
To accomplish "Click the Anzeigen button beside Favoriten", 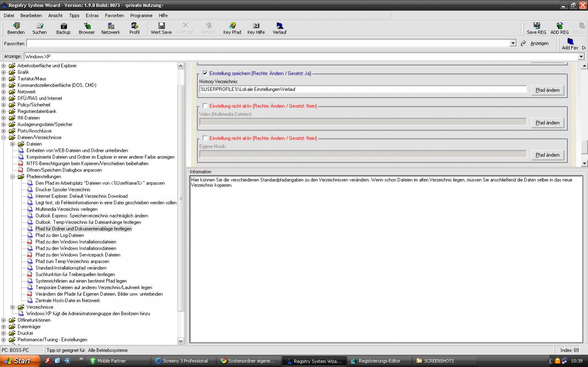I will [539, 43].
